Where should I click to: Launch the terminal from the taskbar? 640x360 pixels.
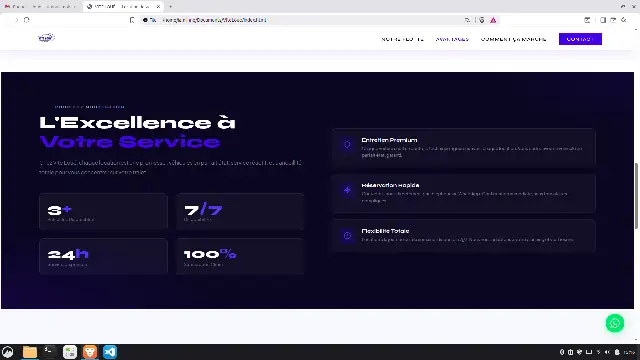click(x=49, y=351)
